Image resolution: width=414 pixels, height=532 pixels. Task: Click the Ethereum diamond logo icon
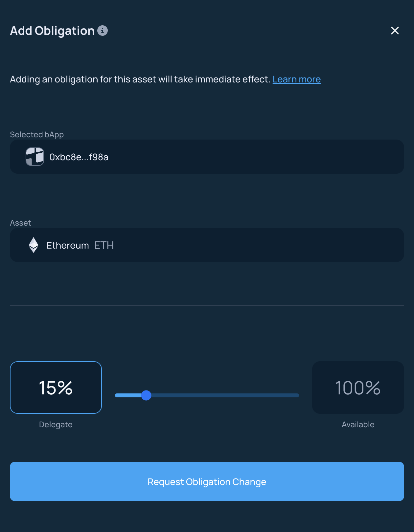point(34,245)
